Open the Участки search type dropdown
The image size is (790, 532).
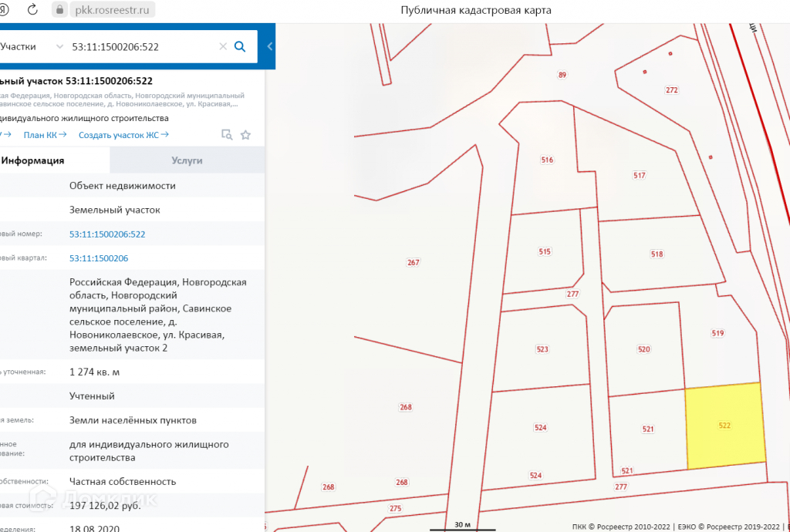pos(32,47)
